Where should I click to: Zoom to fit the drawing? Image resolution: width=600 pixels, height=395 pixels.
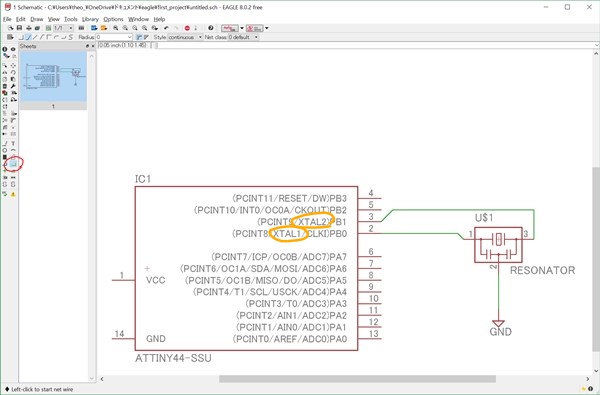pos(116,28)
